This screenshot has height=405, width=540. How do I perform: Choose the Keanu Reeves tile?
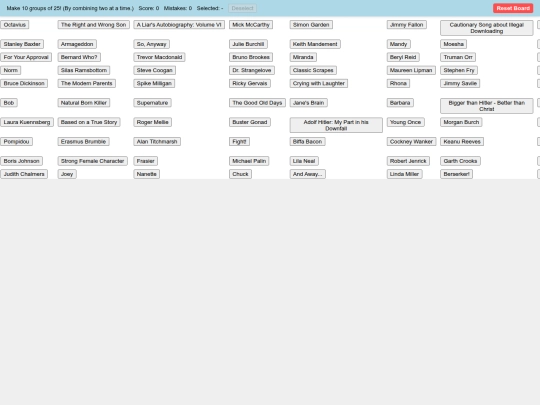tap(462, 142)
